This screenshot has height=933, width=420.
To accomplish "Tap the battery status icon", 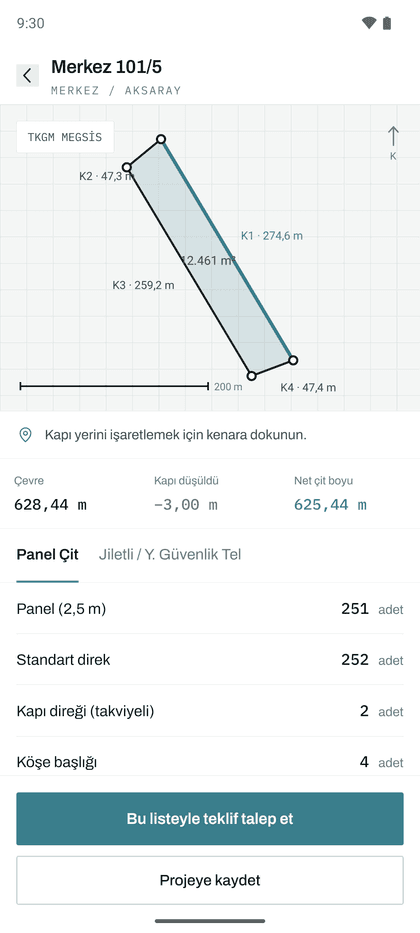I will 387,23.
